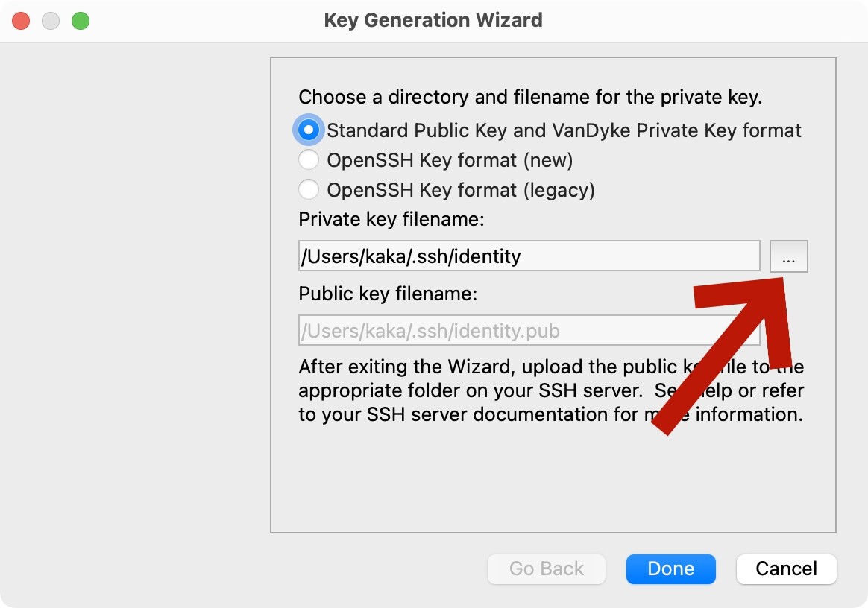
Task: Select Standard Public Key and VanDyke format
Action: click(309, 130)
